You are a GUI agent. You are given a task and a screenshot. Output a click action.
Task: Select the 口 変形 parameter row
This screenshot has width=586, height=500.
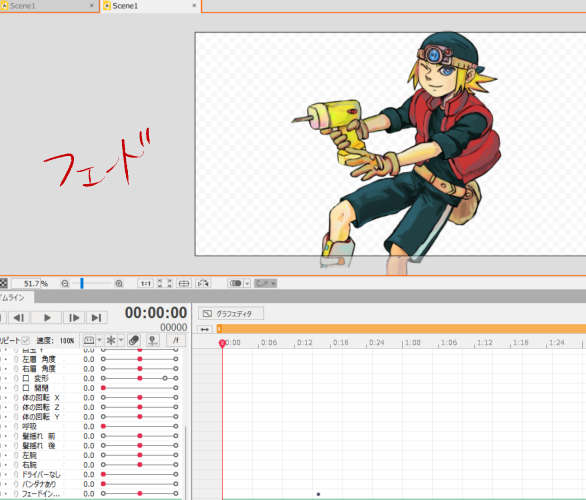tap(90, 379)
